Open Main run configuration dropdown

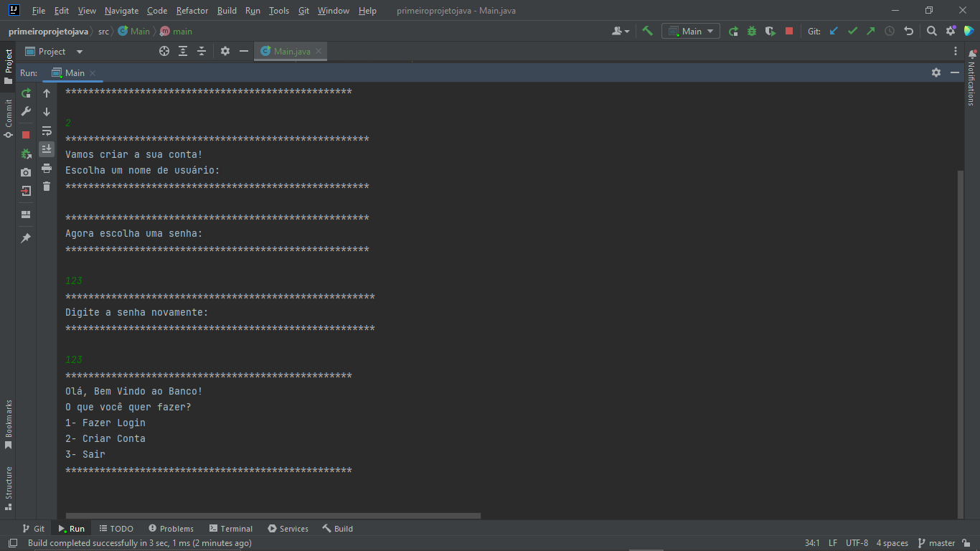click(x=691, y=31)
